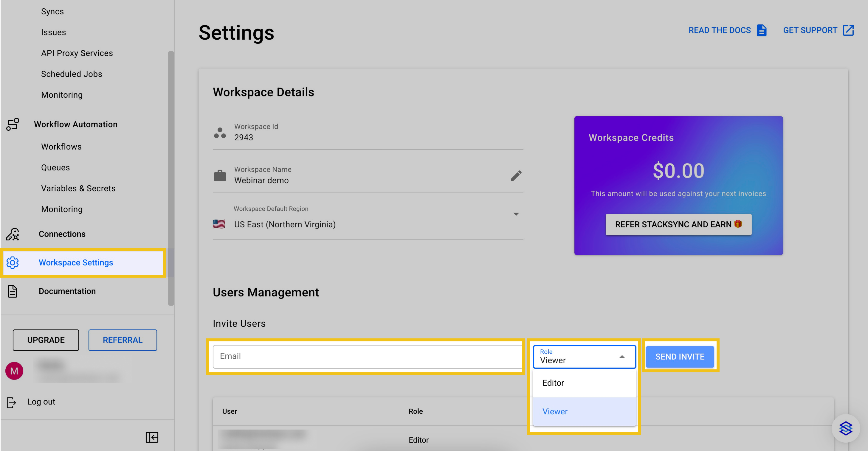Go to Scheduled Jobs menu item
Viewport: 868px width, 451px height.
[72, 74]
